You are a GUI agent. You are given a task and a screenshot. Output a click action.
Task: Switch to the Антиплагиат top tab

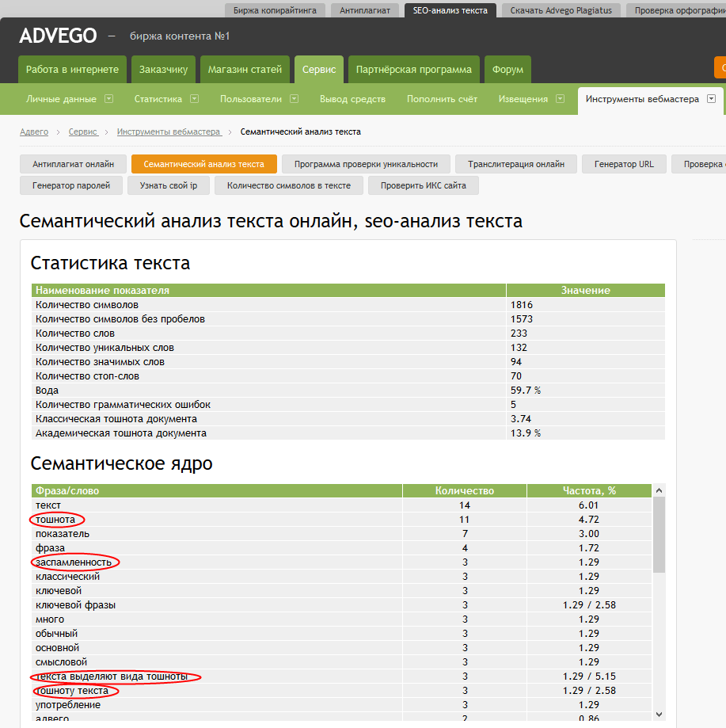363,10
